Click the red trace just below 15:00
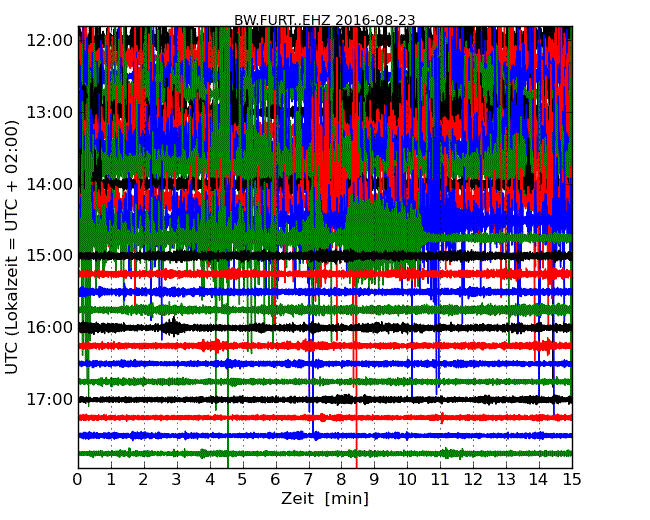The width and height of the screenshot is (650, 520). [x=325, y=274]
